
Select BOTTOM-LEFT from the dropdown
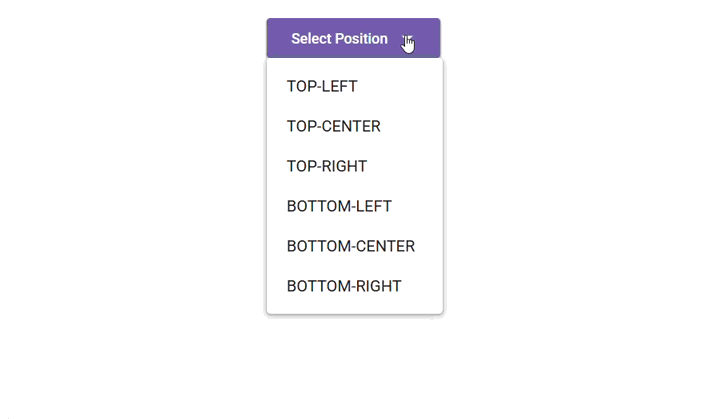(339, 207)
